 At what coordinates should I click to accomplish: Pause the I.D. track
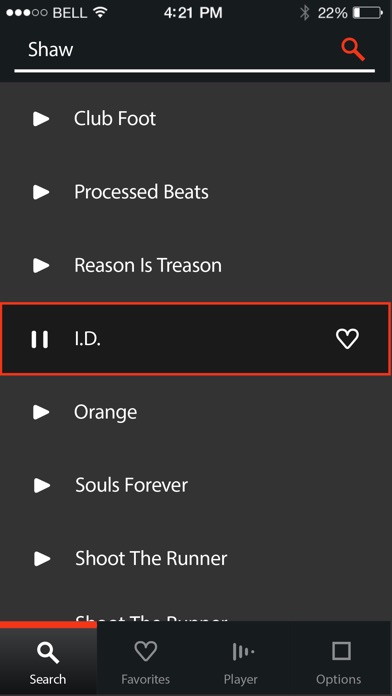click(x=40, y=339)
